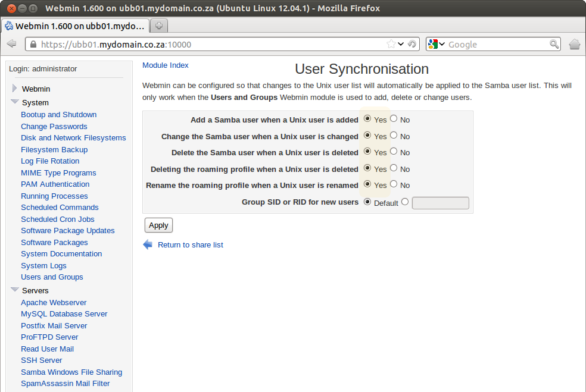586x392 pixels.
Task: Select Yes for adding a Samba user
Action: pyautogui.click(x=367, y=119)
